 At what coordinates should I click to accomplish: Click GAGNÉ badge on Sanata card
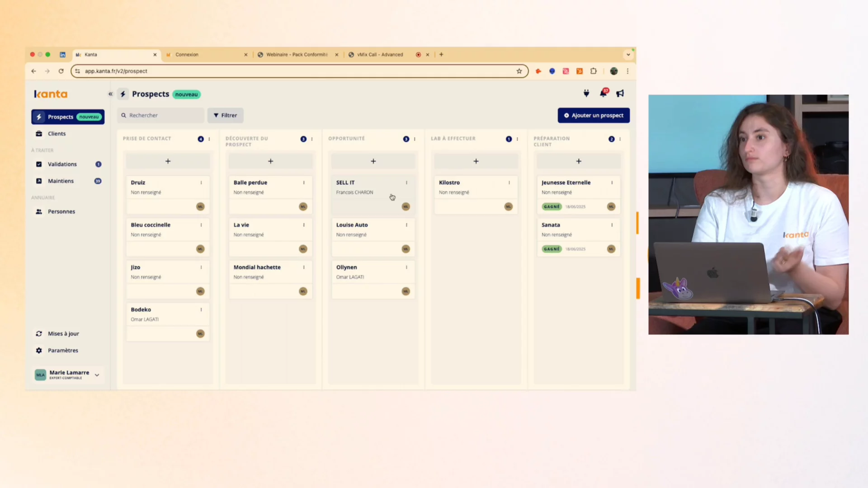point(552,249)
